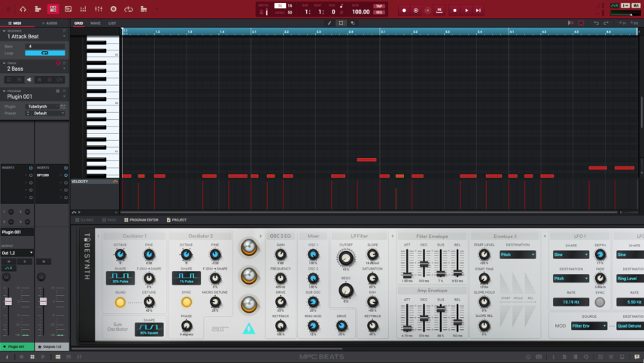Select Outputs 1/2 channel strip label
The height and width of the screenshot is (363, 644).
52,347
